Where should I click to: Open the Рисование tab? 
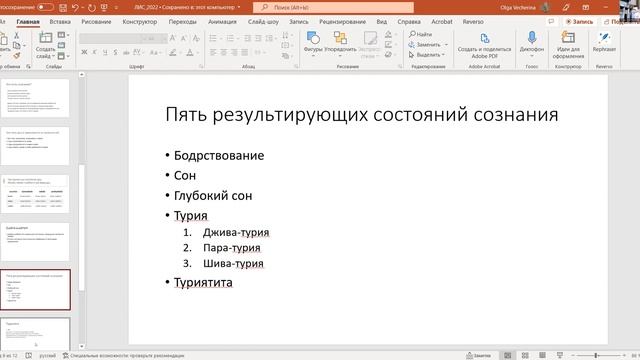point(96,22)
